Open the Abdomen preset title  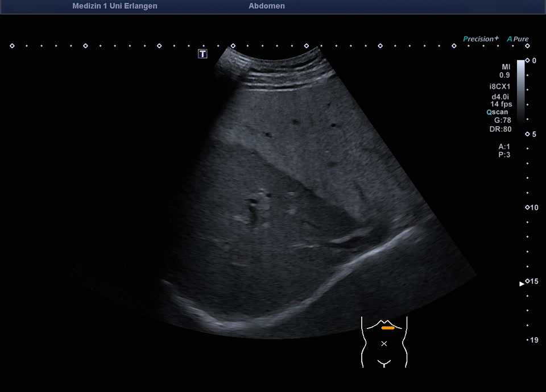click(x=267, y=6)
